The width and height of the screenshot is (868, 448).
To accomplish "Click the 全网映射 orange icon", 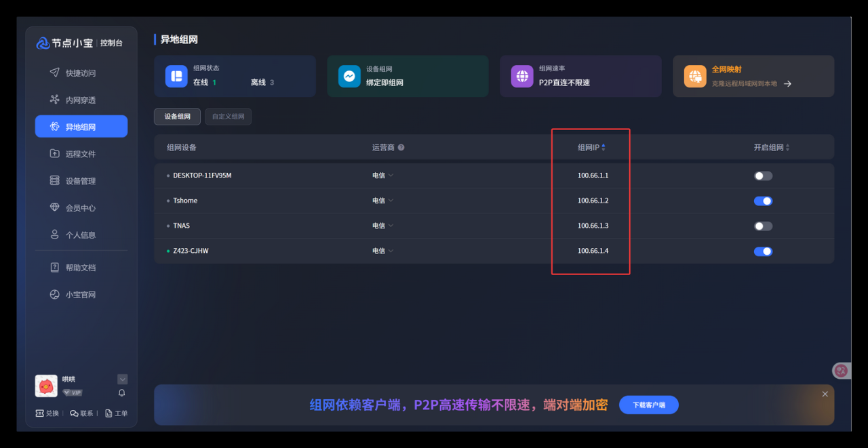I will click(x=695, y=76).
